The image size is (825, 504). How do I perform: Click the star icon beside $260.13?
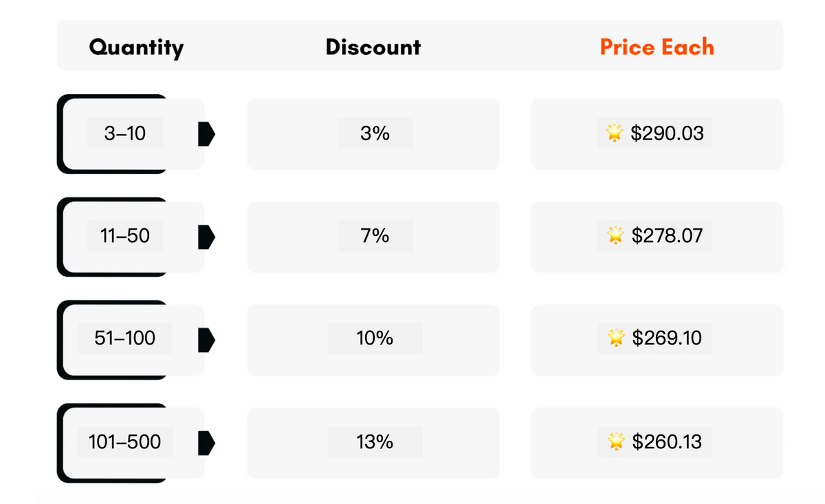click(x=615, y=441)
